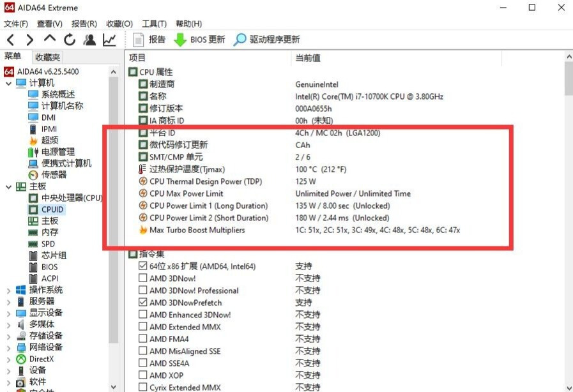Uncheck the AMD 3DNowPrefetch checkbox
Screen dimensions: 573x392
[143, 303]
